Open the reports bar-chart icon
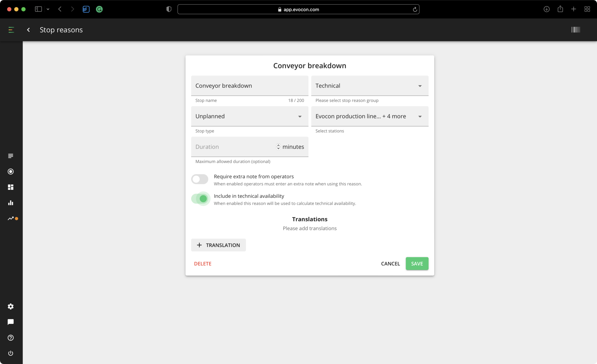This screenshot has height=364, width=597. [x=11, y=203]
